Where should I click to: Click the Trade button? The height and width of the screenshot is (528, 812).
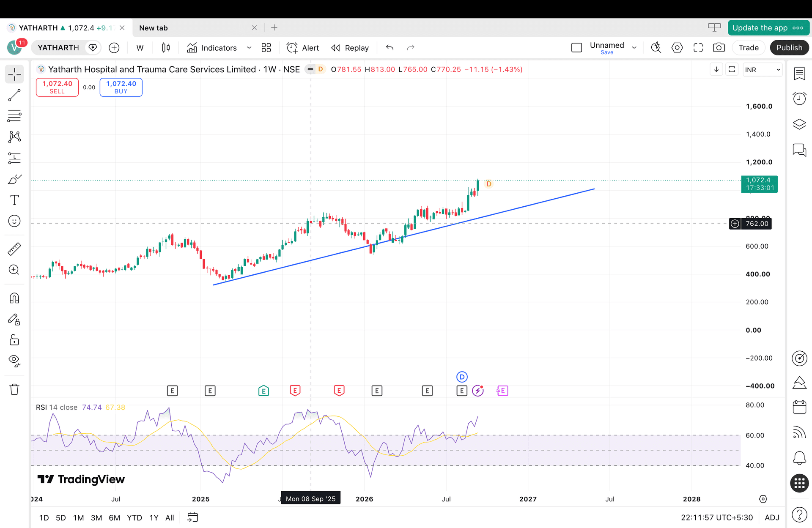click(749, 48)
